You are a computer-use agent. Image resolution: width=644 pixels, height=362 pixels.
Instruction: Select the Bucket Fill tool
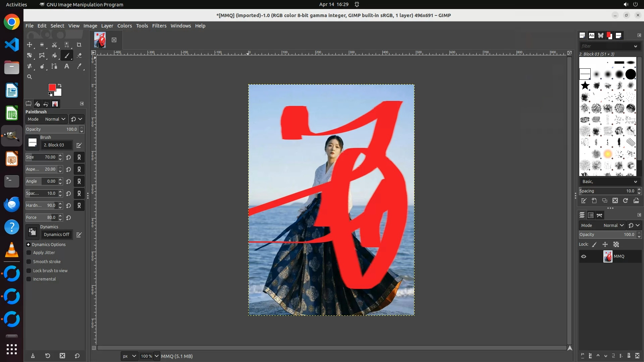[54, 55]
